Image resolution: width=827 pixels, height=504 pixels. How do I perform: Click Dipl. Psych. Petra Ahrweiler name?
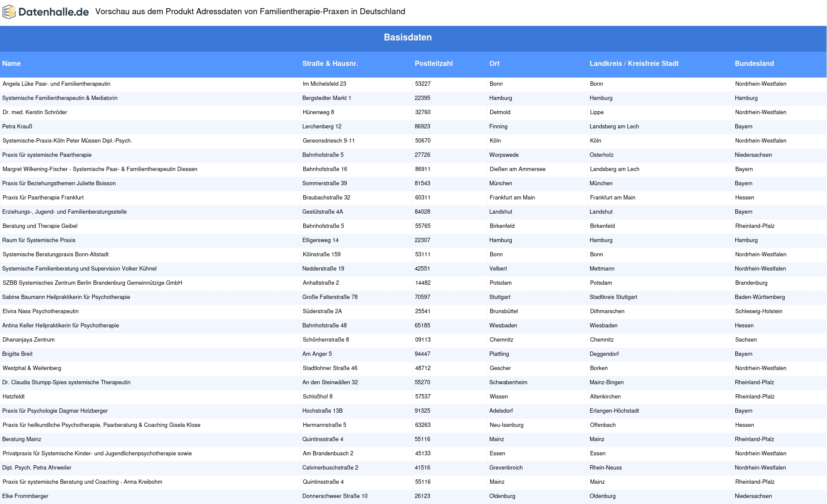(37, 468)
